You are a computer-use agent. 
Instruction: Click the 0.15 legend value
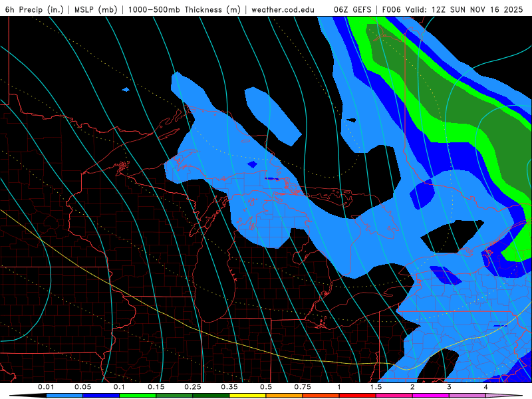click(x=156, y=387)
